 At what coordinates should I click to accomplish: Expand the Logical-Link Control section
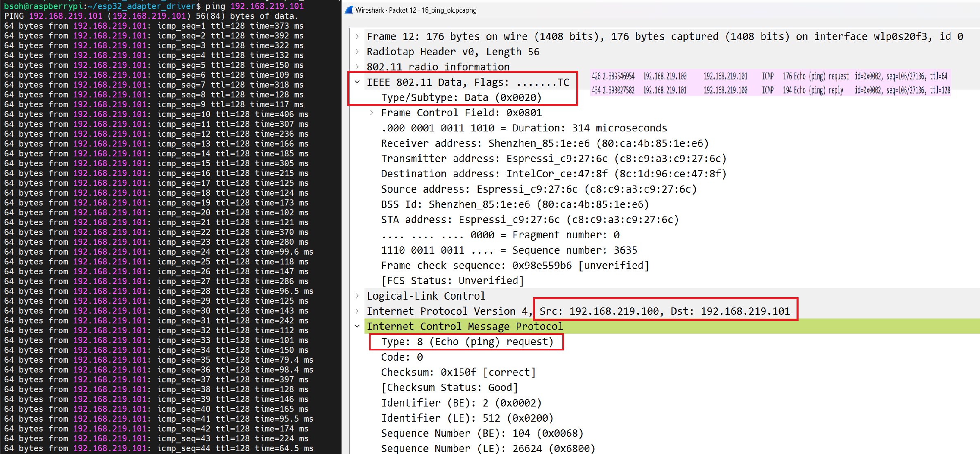[x=356, y=296]
